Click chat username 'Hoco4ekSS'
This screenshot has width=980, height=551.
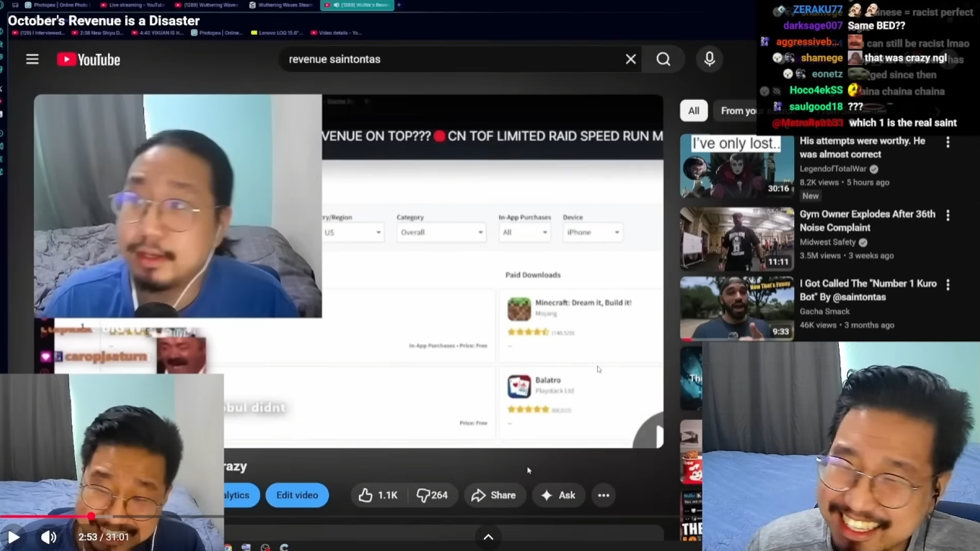click(x=816, y=90)
